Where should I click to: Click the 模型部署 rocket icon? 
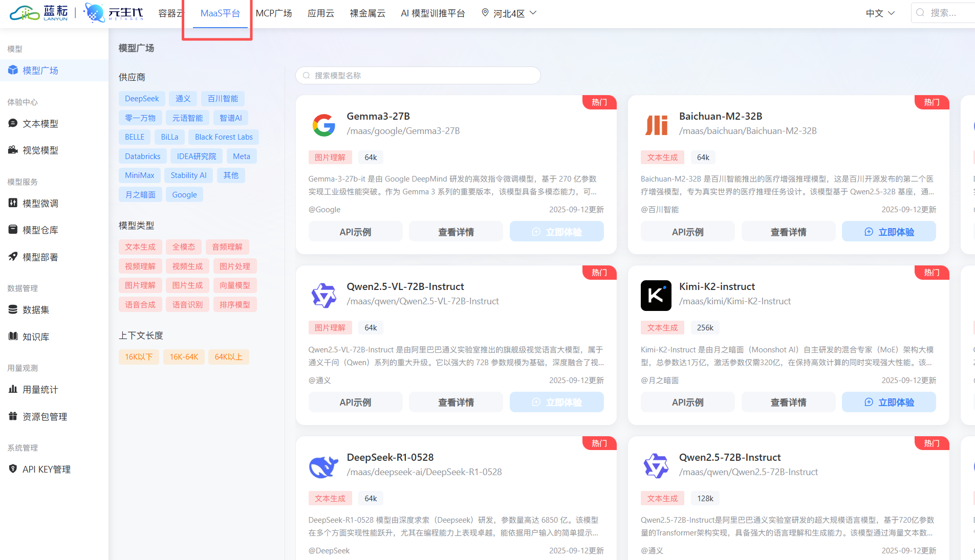tap(13, 257)
